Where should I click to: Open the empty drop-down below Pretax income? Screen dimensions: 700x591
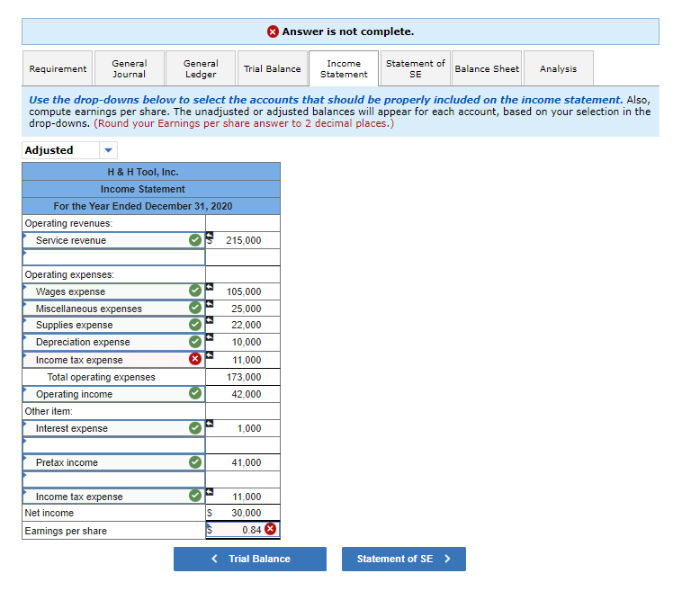coord(114,479)
